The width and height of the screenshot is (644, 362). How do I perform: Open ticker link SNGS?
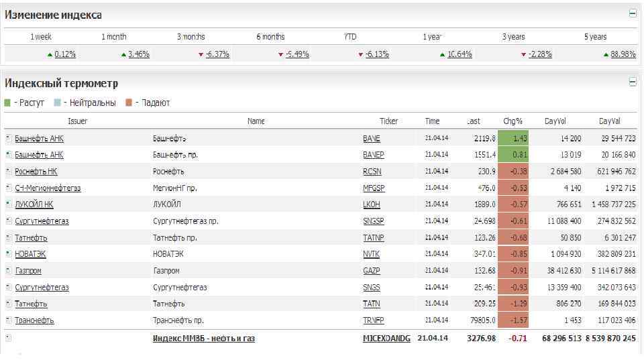point(372,288)
